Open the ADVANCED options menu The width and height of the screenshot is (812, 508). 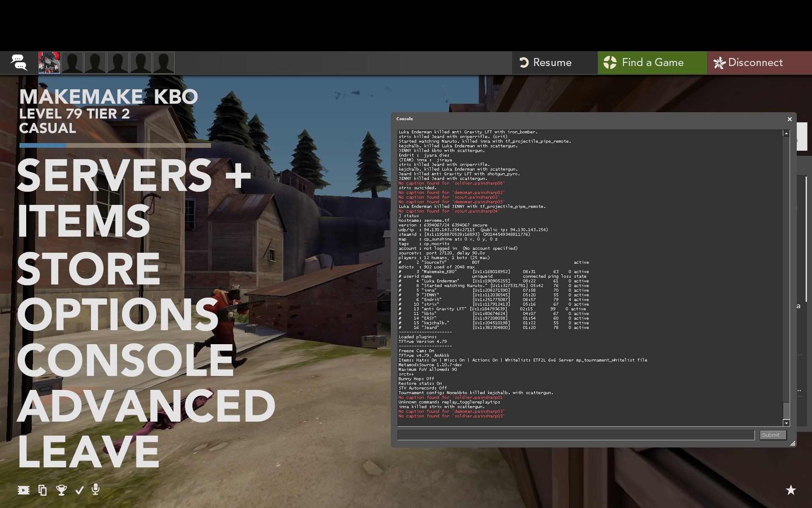click(146, 406)
